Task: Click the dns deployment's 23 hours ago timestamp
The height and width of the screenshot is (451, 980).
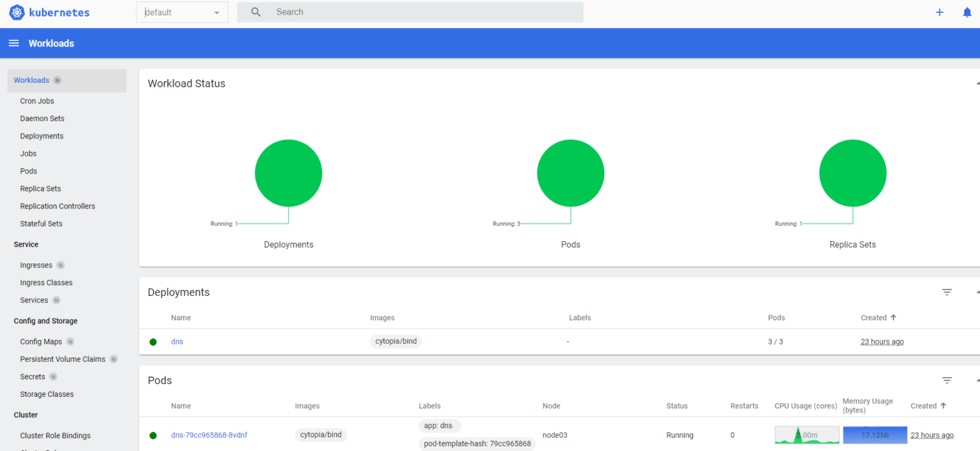Action: [882, 342]
